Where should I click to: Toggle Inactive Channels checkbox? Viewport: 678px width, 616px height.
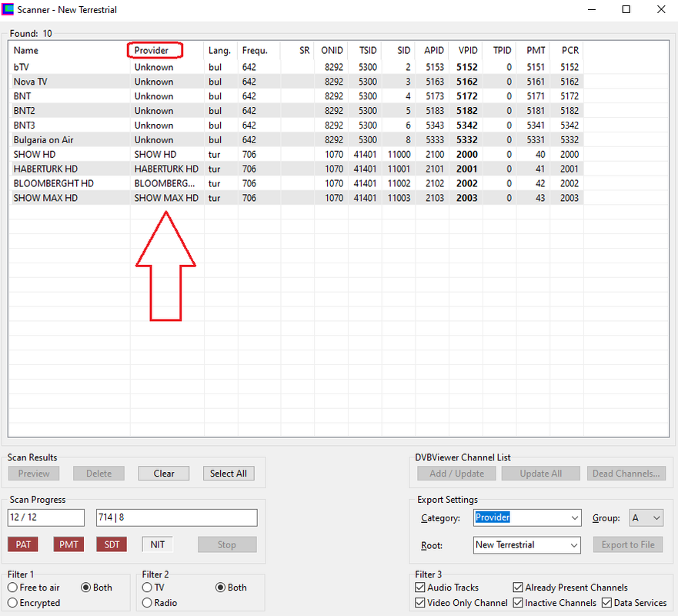tap(554, 603)
